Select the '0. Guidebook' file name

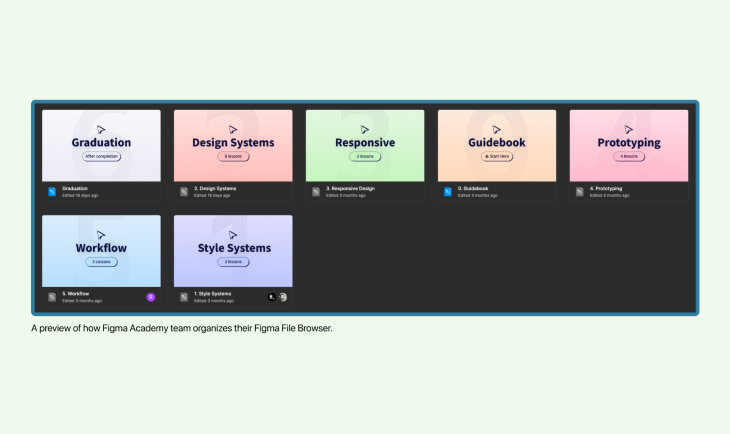(473, 189)
